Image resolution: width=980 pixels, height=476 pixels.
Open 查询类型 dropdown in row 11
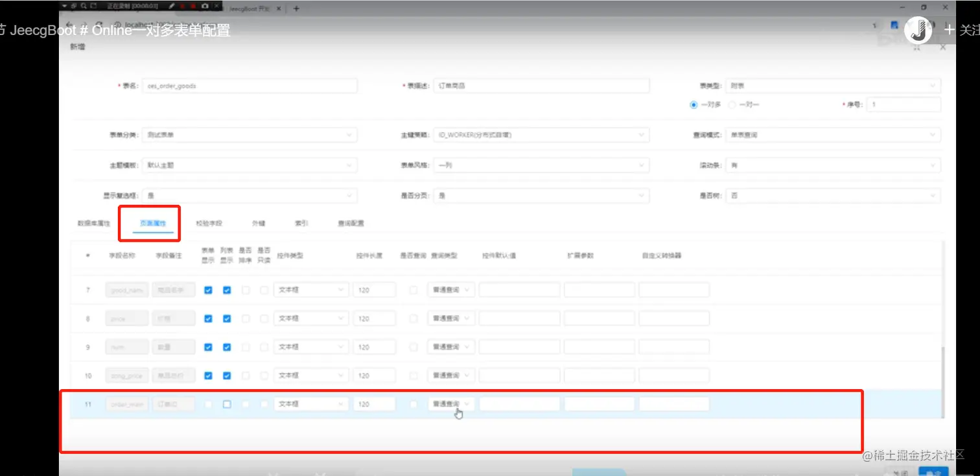[x=452, y=404]
